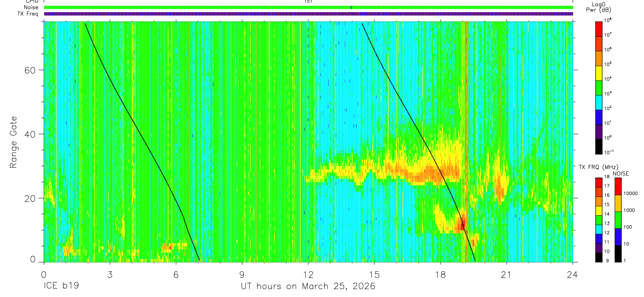This screenshot has width=644, height=297.
Task: Click the "40" tick on Range Gate axis
Action: (29, 134)
